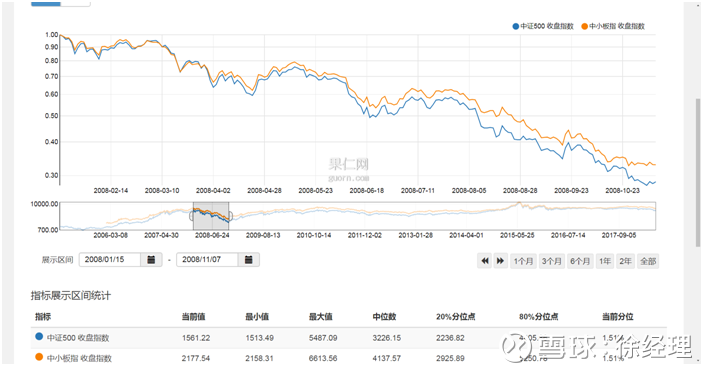
Task: Select the 1个月 range button
Action: pyautogui.click(x=523, y=261)
